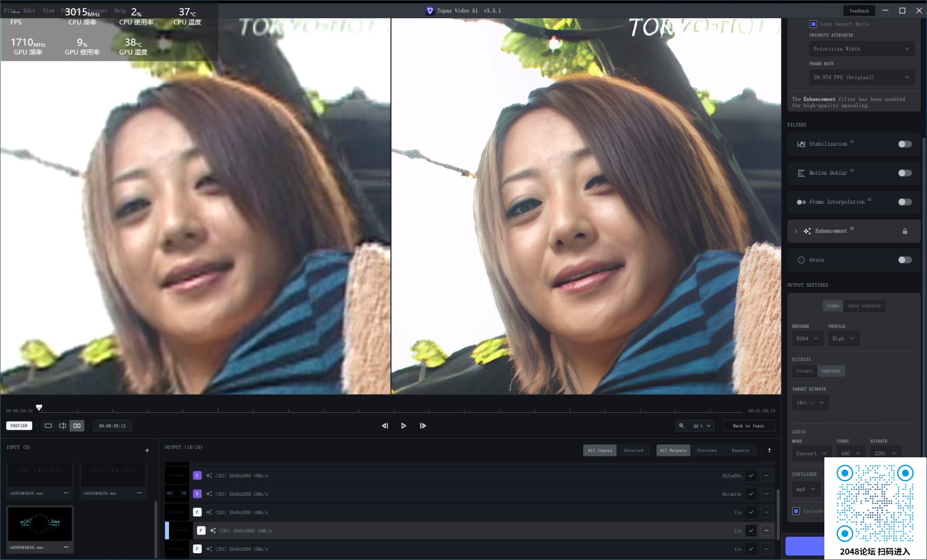Screen dimensions: 927x560
Task: Open the mp4 container dropdown
Action: (806, 489)
